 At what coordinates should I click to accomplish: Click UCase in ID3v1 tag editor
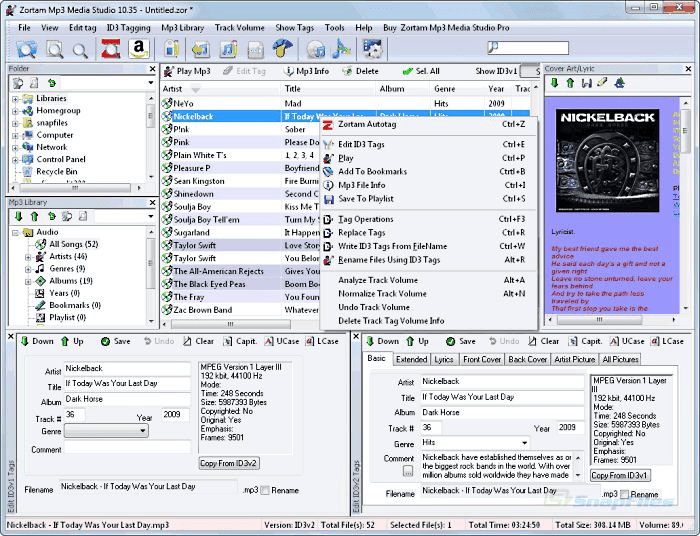282,341
